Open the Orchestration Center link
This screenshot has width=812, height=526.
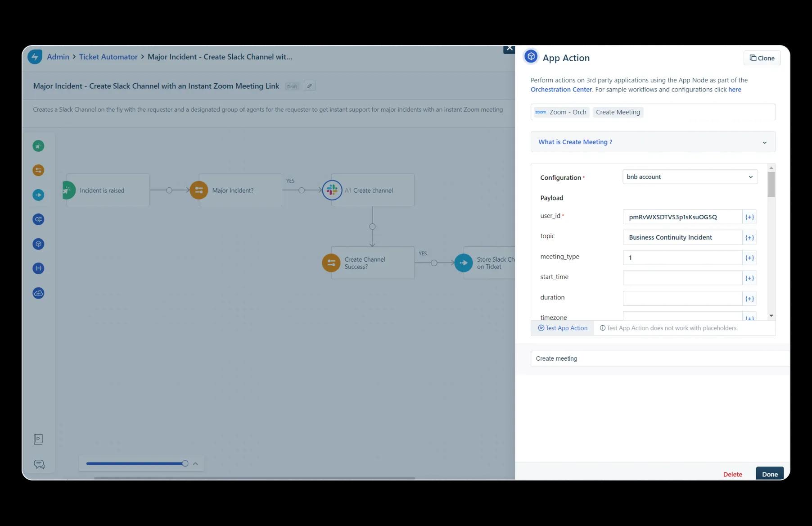click(561, 90)
